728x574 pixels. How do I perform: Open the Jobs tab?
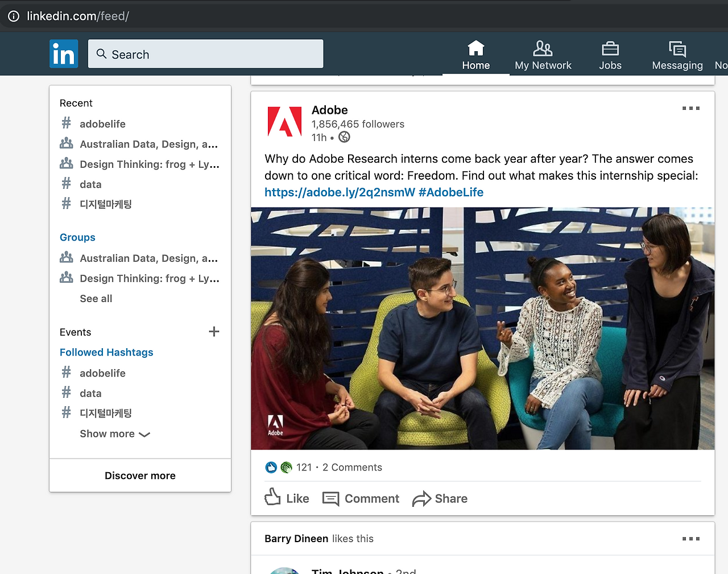click(610, 55)
